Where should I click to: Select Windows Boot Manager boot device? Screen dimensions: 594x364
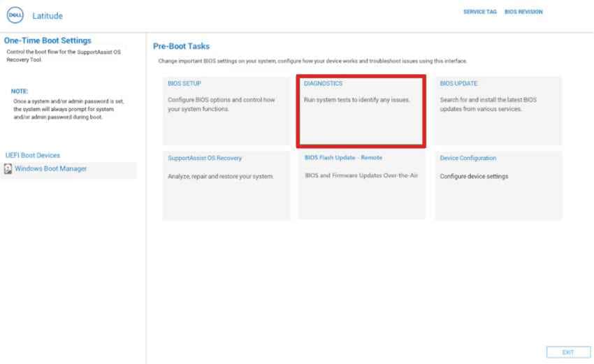click(68, 169)
